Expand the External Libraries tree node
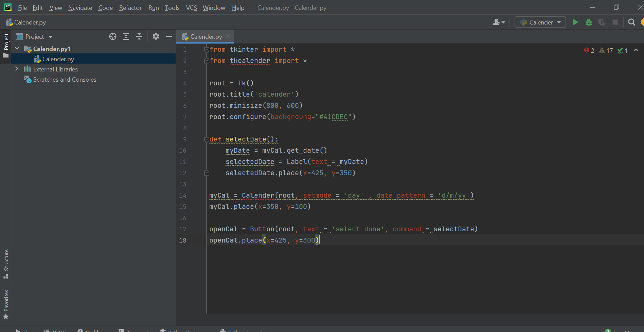 coord(17,69)
